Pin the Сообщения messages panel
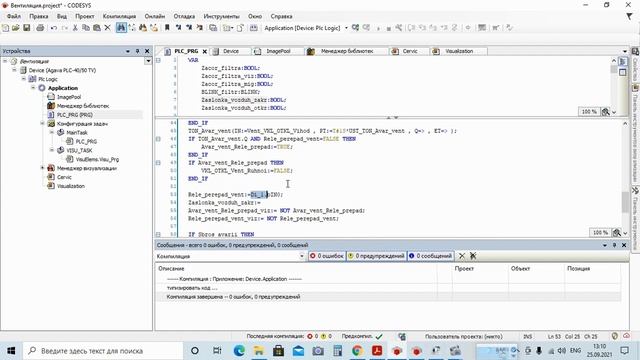The image size is (640, 360). 614,245
